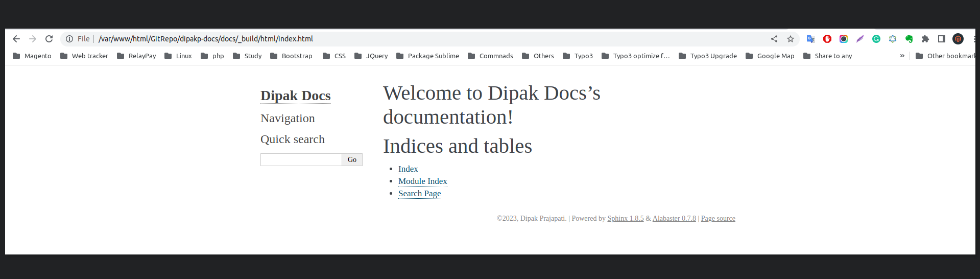Open the Package Sublime bookmarks folder
The image size is (980, 279).
427,56
